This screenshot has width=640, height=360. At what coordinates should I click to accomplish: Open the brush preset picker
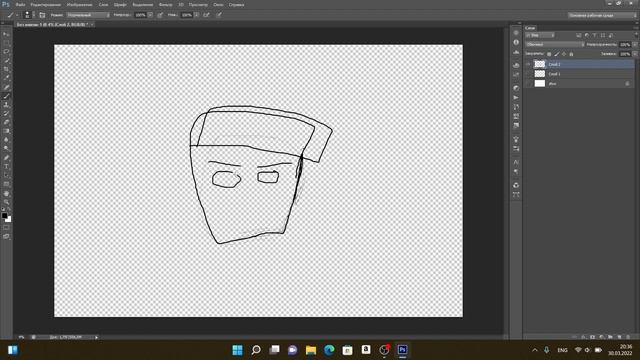click(28, 15)
